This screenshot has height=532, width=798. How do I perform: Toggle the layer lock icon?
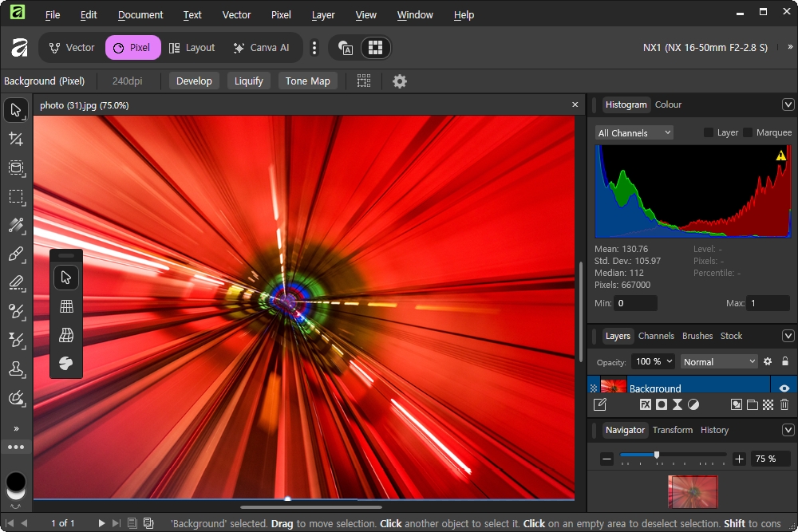click(x=784, y=361)
